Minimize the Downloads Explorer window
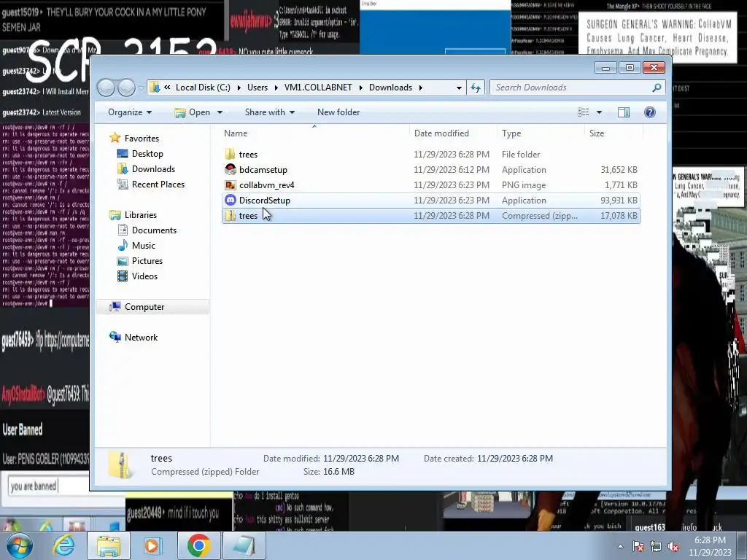 click(x=605, y=68)
